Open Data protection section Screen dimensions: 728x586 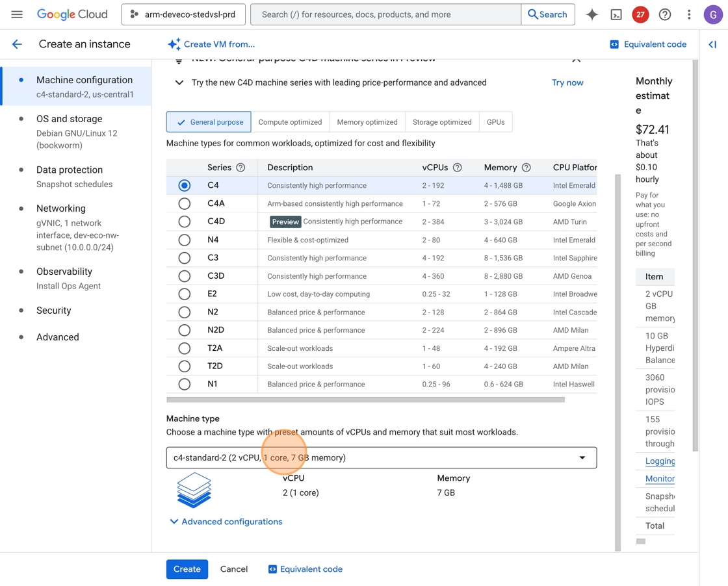click(x=77, y=177)
